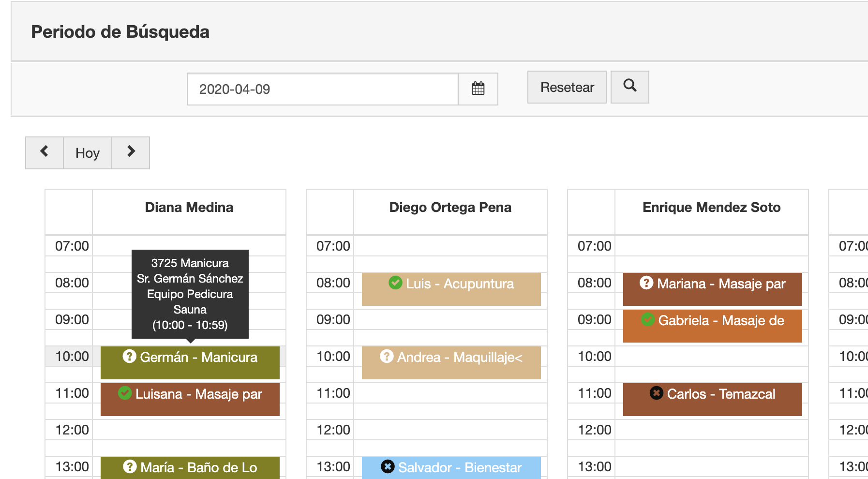Open Luisana - Masaje par appointment

click(x=190, y=399)
